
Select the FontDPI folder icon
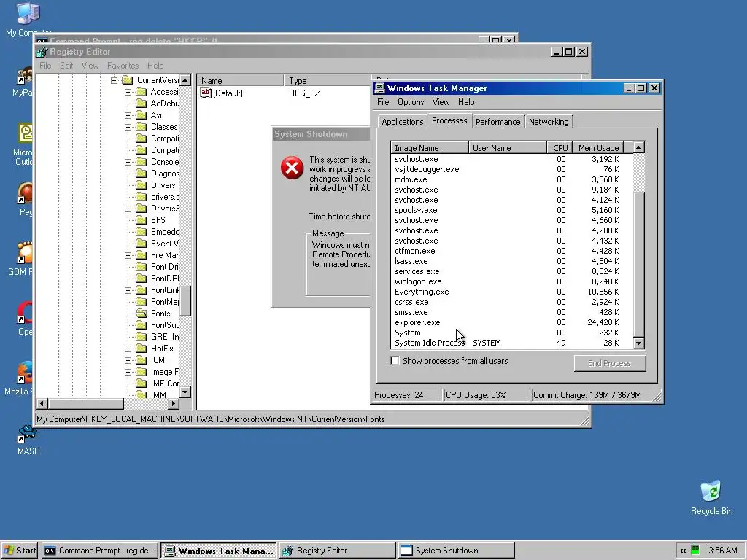point(141,279)
